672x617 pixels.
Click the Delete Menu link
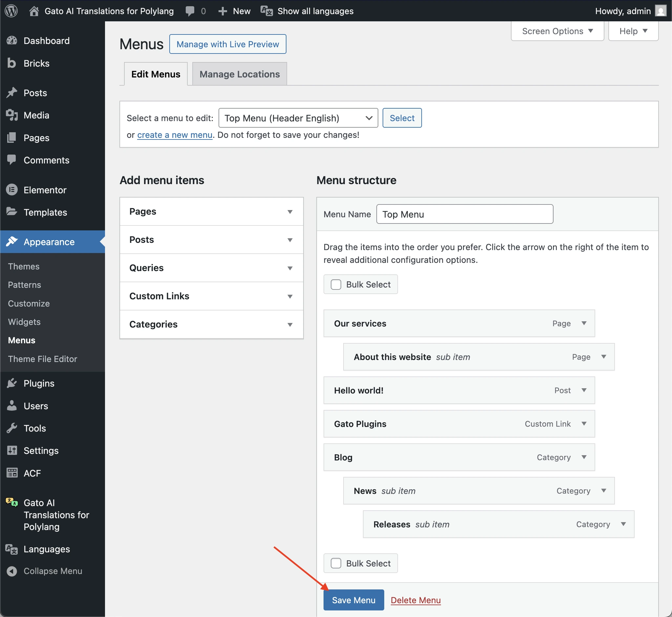415,600
